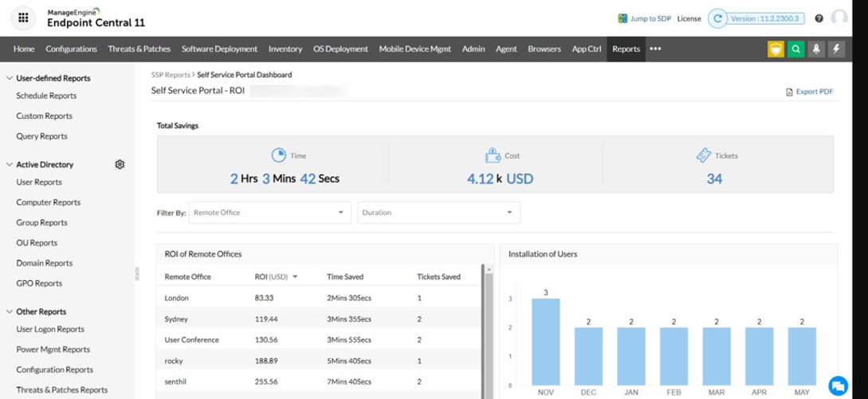Click the green search icon
The width and height of the screenshot is (868, 399).
point(795,49)
